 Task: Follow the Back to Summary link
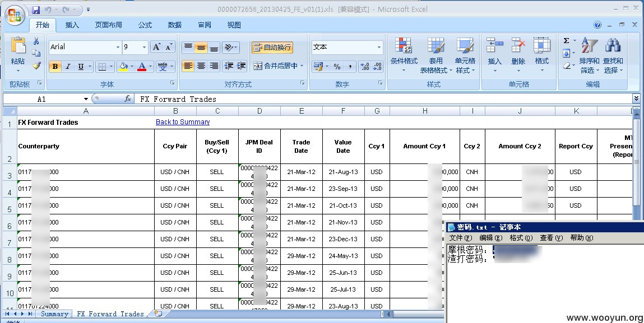(183, 122)
